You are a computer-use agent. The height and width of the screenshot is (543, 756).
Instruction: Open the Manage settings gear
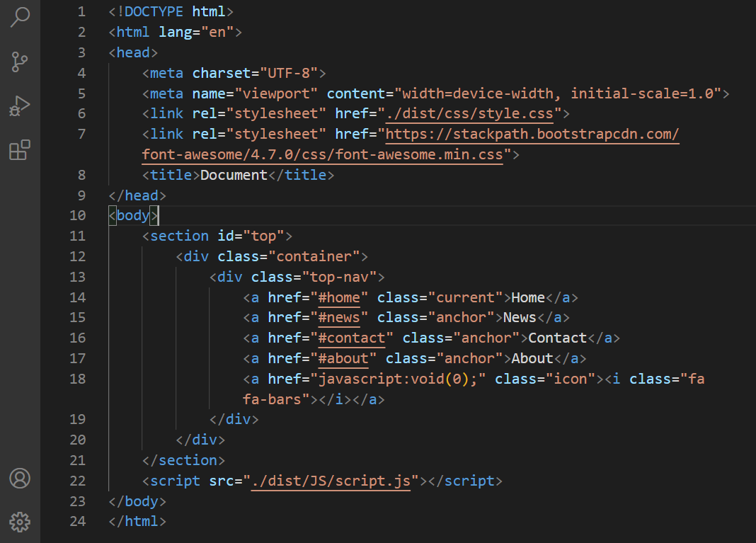click(19, 522)
